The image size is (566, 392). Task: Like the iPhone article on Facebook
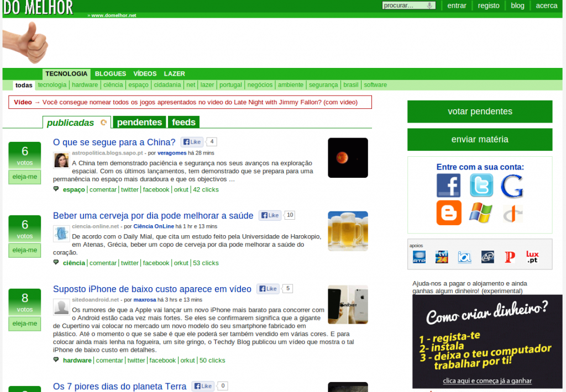point(268,289)
